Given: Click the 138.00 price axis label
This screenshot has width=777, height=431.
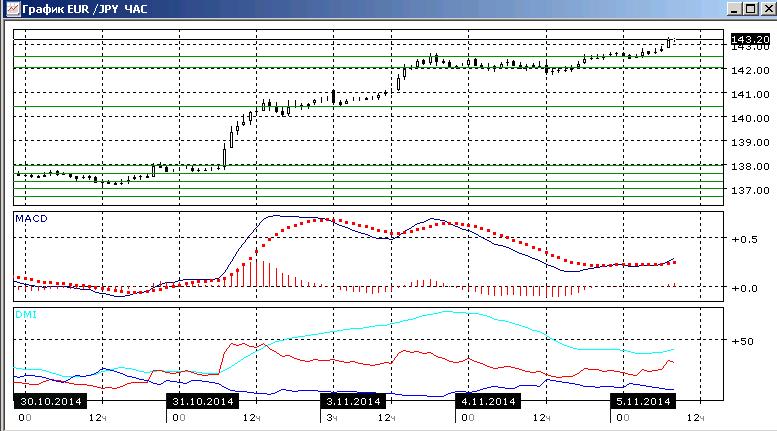Looking at the screenshot, I should coord(750,166).
